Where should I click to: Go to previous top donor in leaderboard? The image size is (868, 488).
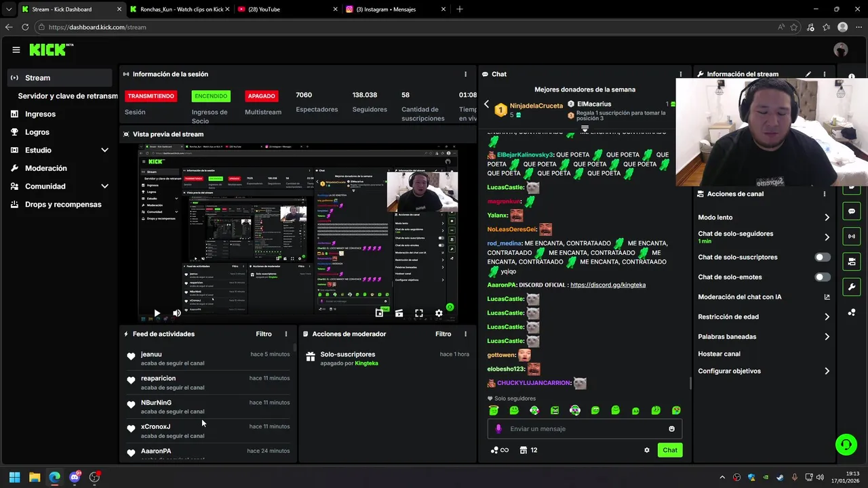pos(486,104)
